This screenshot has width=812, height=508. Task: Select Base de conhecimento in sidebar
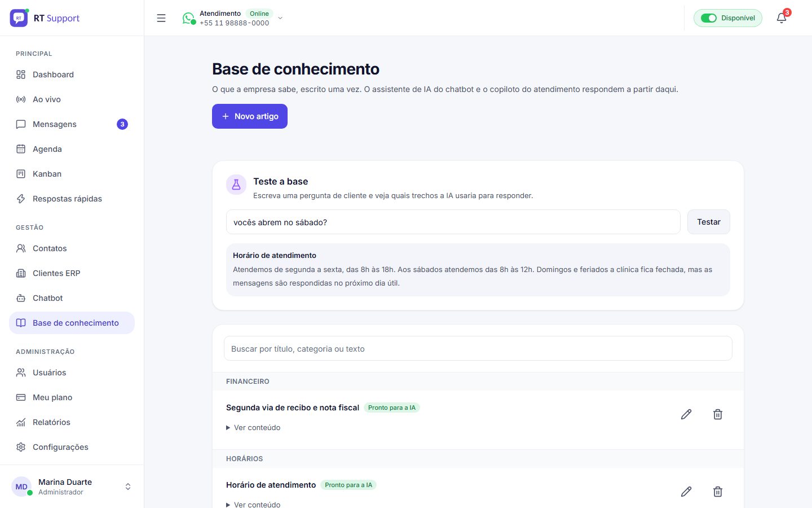tap(72, 323)
